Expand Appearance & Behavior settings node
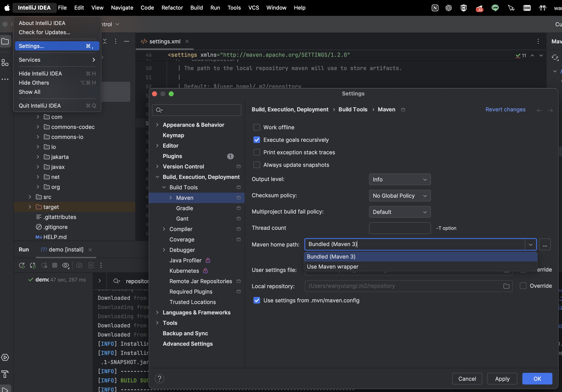Screen dimensions: 562x392 click(x=157, y=125)
